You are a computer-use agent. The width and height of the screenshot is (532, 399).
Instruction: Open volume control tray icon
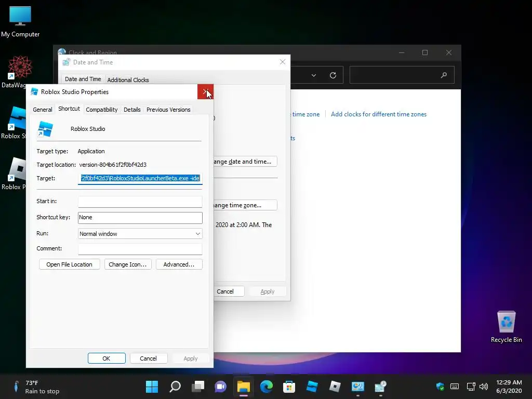(484, 387)
